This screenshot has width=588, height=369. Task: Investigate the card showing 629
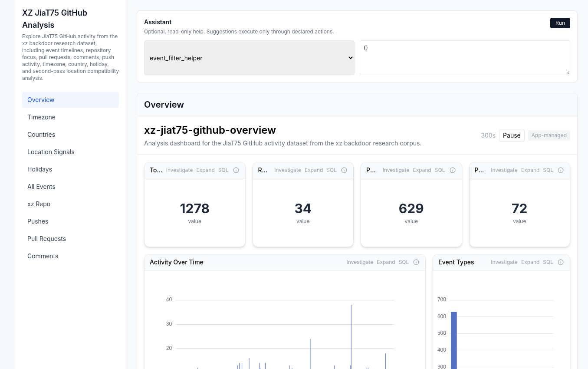(396, 170)
